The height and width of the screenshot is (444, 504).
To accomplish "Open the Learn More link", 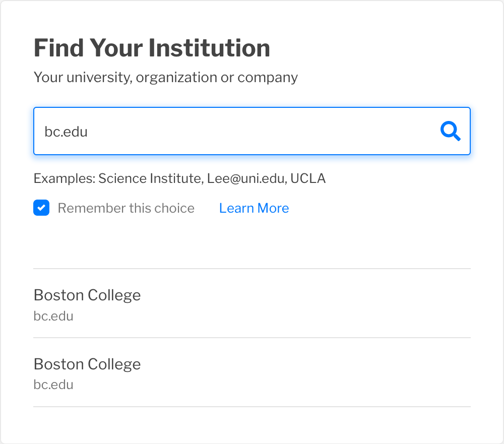I will click(254, 208).
